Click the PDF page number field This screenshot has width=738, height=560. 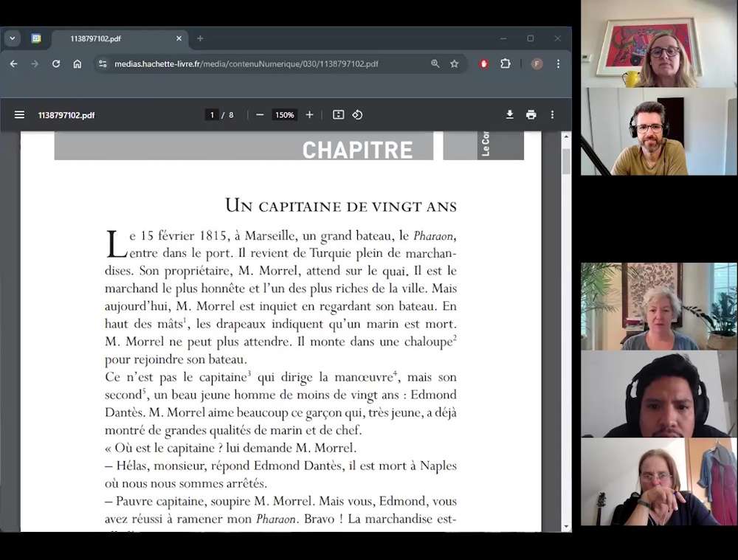point(212,115)
